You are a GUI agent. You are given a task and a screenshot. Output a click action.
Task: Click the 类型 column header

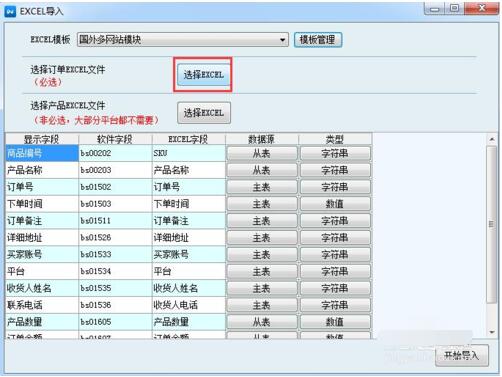pyautogui.click(x=335, y=139)
